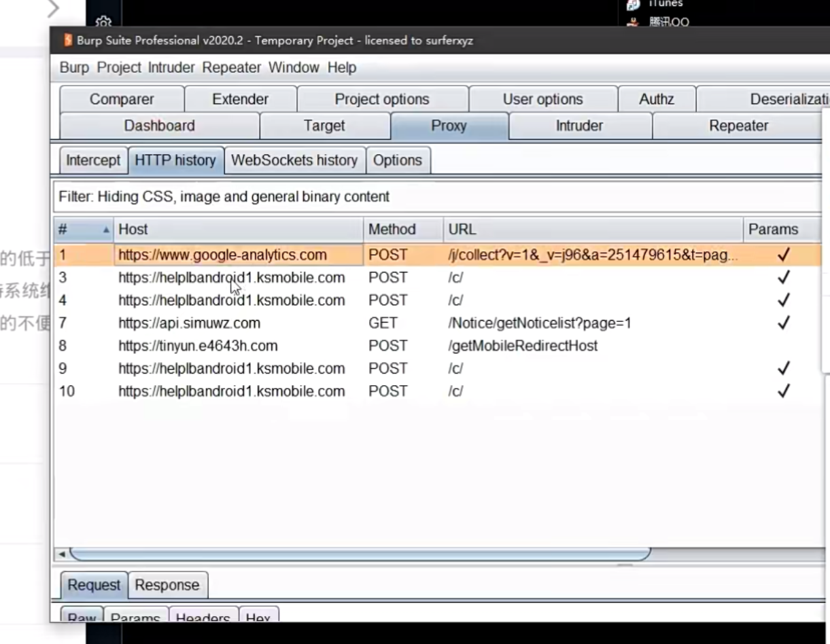Screen dimensions: 830x644
Task: Open the Help menu
Action: coord(341,67)
